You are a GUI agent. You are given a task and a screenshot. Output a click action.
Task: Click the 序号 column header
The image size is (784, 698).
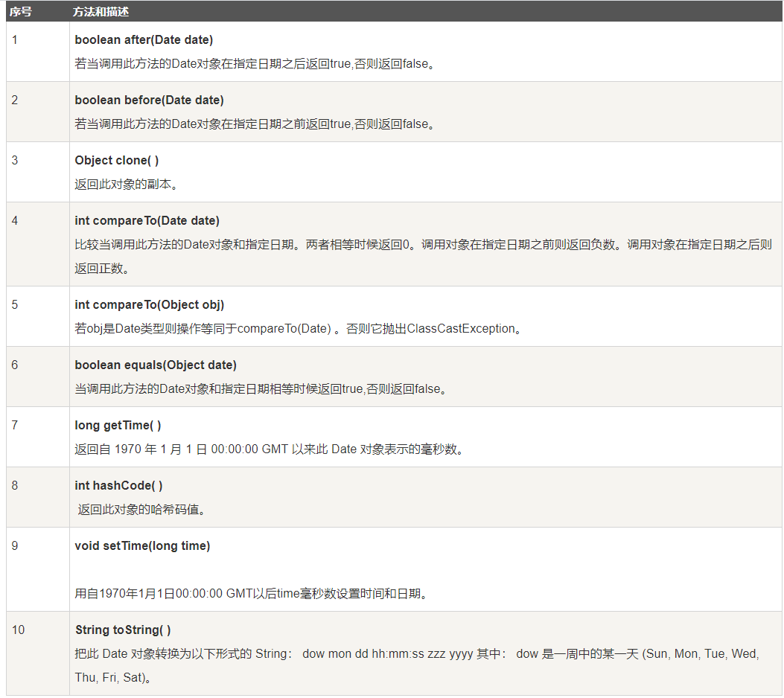tap(18, 12)
